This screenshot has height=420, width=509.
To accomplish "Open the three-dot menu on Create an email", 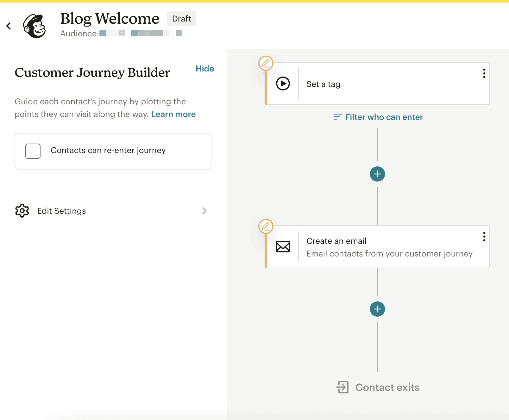I will (484, 236).
